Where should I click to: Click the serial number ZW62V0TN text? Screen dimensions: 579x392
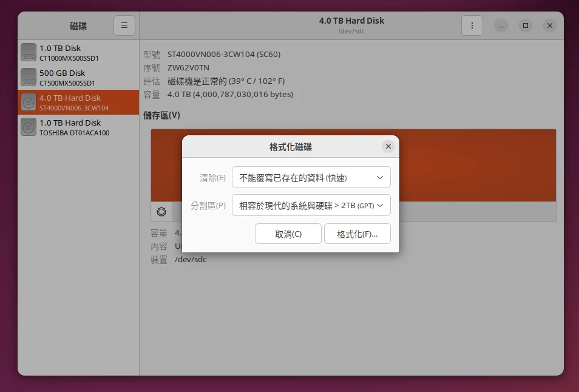188,68
